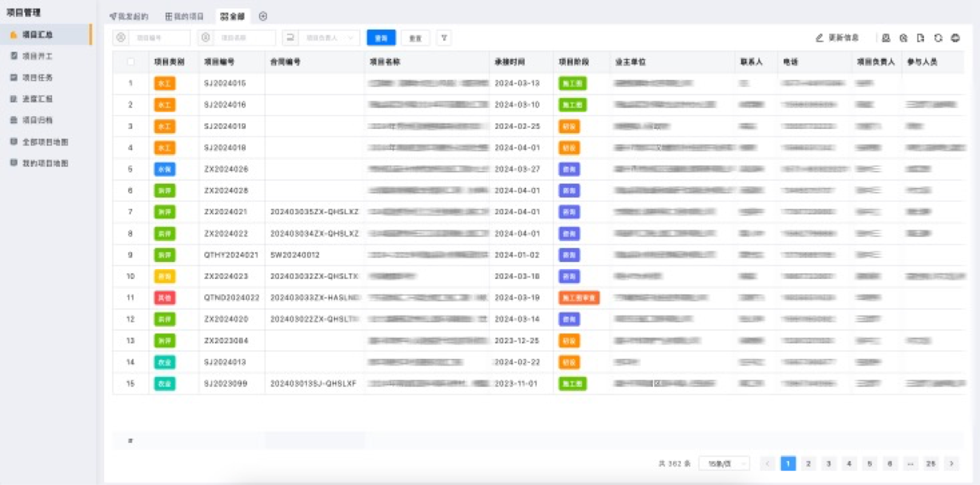Screen dimensions: 980x485
Task: Click the last round icon in top-right toolbar
Action: click(955, 38)
